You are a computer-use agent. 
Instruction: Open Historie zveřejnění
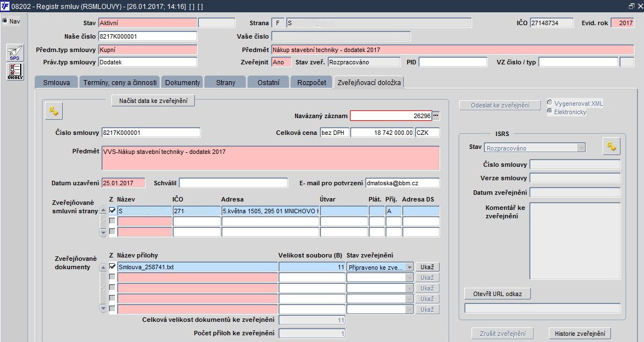pos(580,334)
